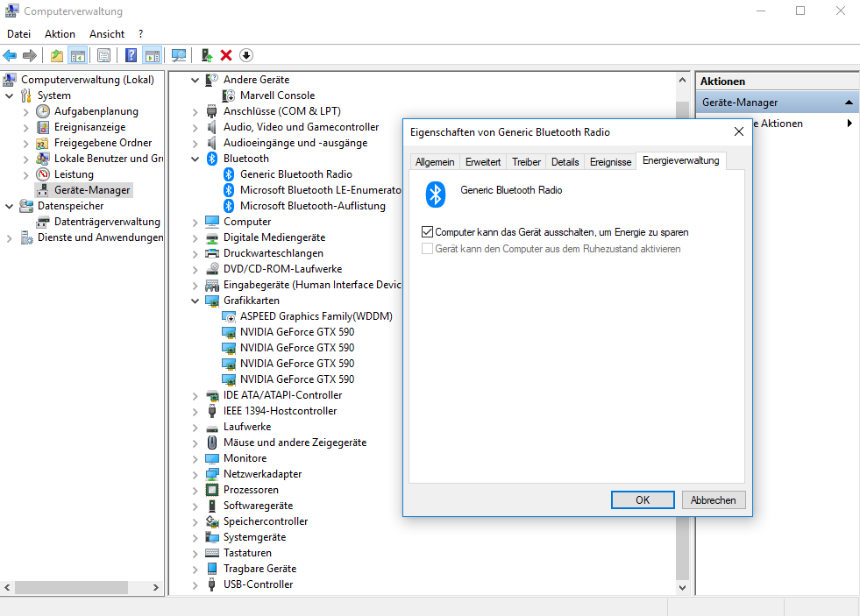Open the Aktion menu
This screenshot has width=860, height=616.
click(x=60, y=34)
